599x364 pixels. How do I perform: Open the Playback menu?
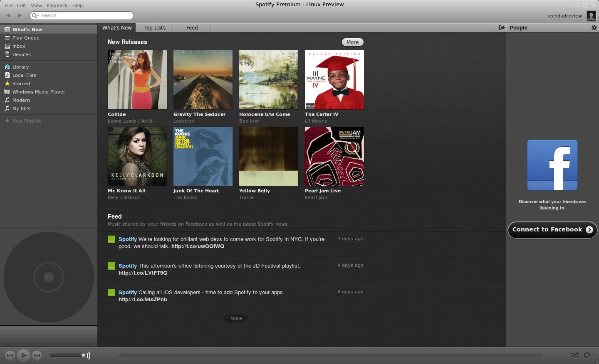pyautogui.click(x=57, y=5)
